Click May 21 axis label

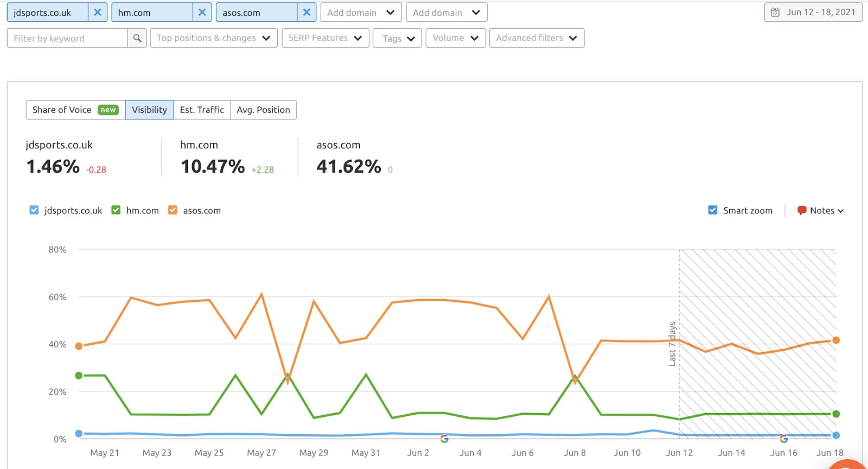(105, 453)
